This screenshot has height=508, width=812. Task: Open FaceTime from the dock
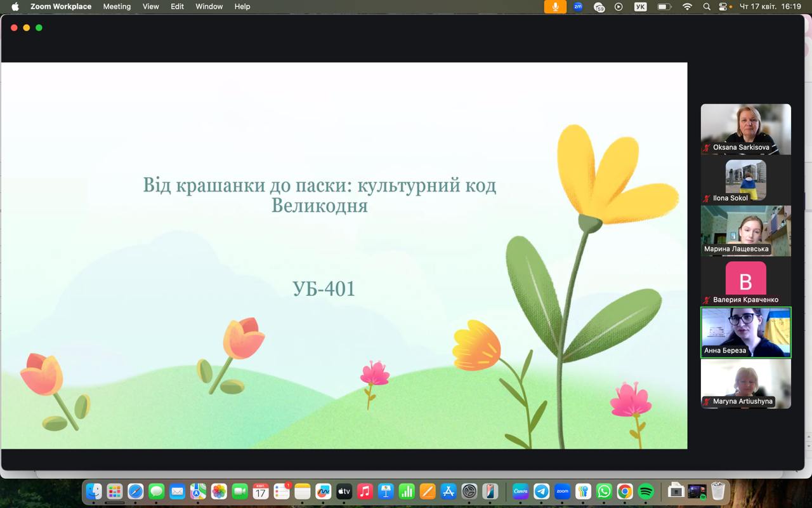pyautogui.click(x=240, y=491)
